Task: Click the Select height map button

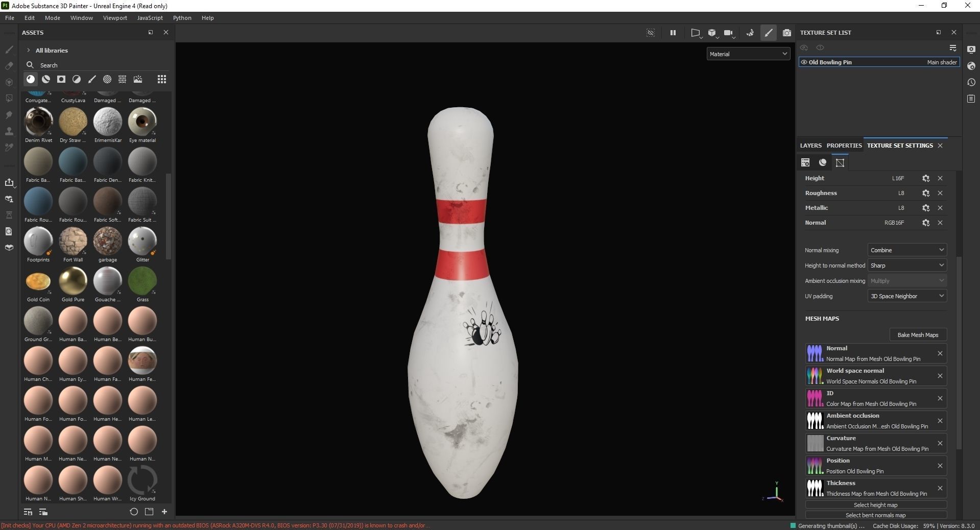Action: coord(875,505)
